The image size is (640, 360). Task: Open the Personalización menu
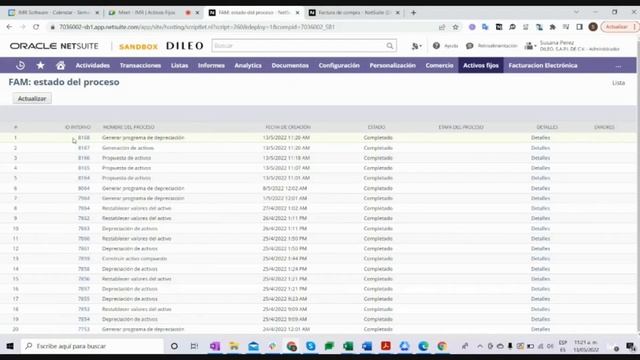(x=392, y=65)
